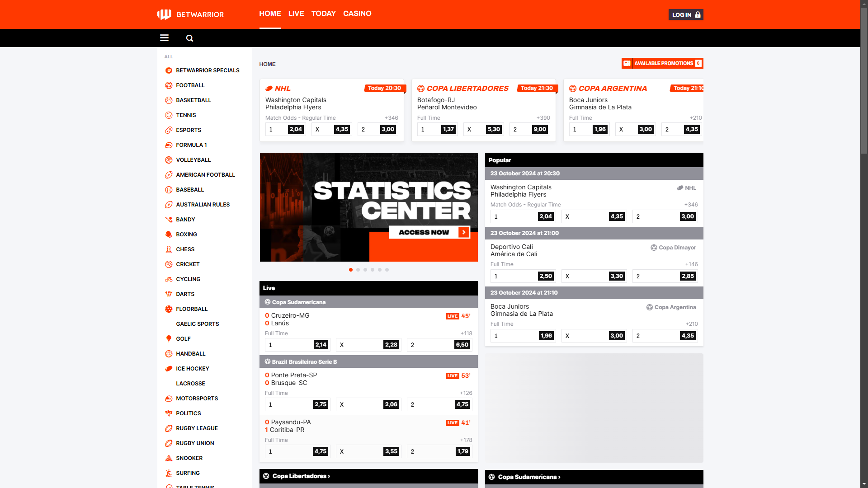
Task: Click the Statistics Center banner image
Action: (x=368, y=207)
